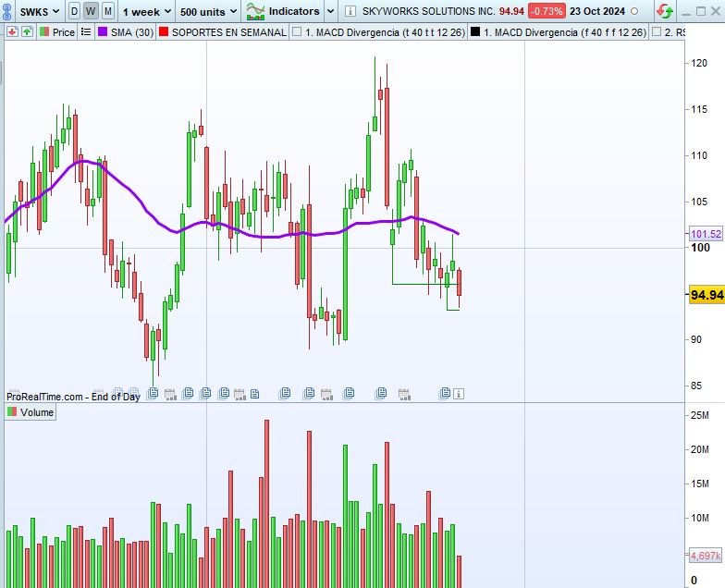The height and width of the screenshot is (588, 725).
Task: Click the chain link-group icon beside SWKS
Action: click(6, 11)
